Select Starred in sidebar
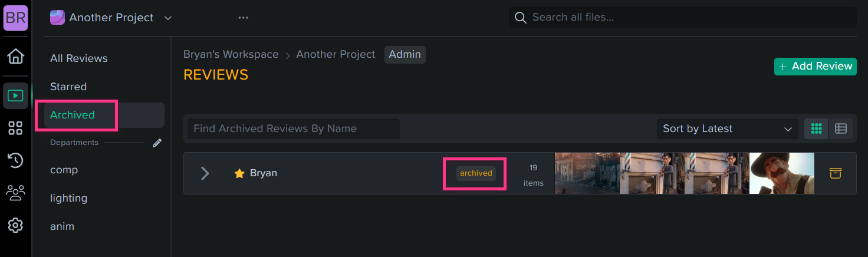 pyautogui.click(x=68, y=87)
